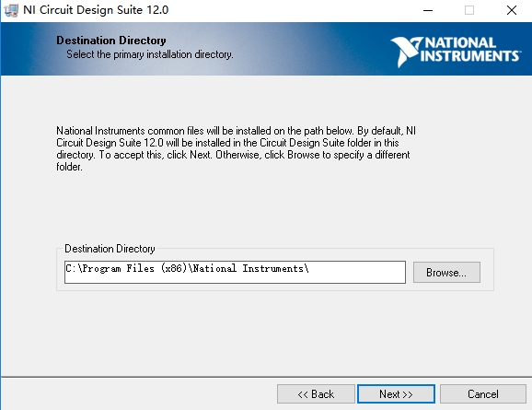532x410 pixels.
Task: Click "Program Files (x86)" in the path
Action: point(134,269)
